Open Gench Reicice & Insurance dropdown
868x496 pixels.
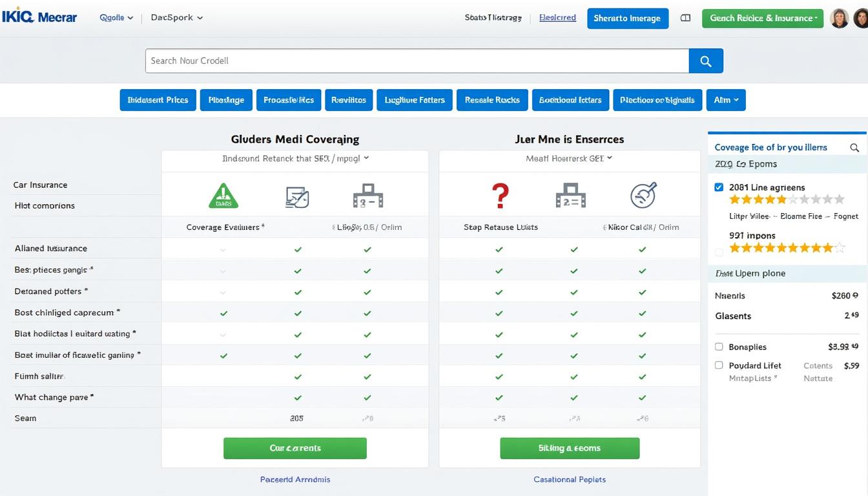pyautogui.click(x=763, y=18)
